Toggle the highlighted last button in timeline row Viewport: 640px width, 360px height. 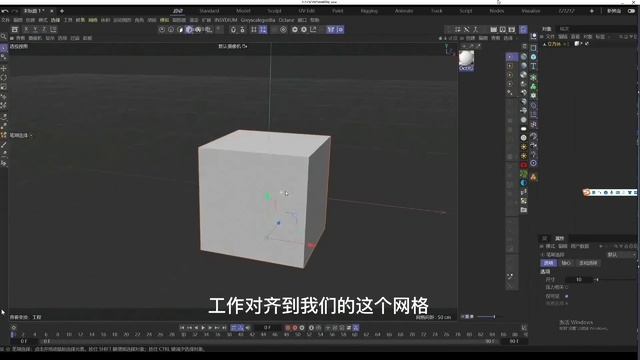tap(356, 328)
